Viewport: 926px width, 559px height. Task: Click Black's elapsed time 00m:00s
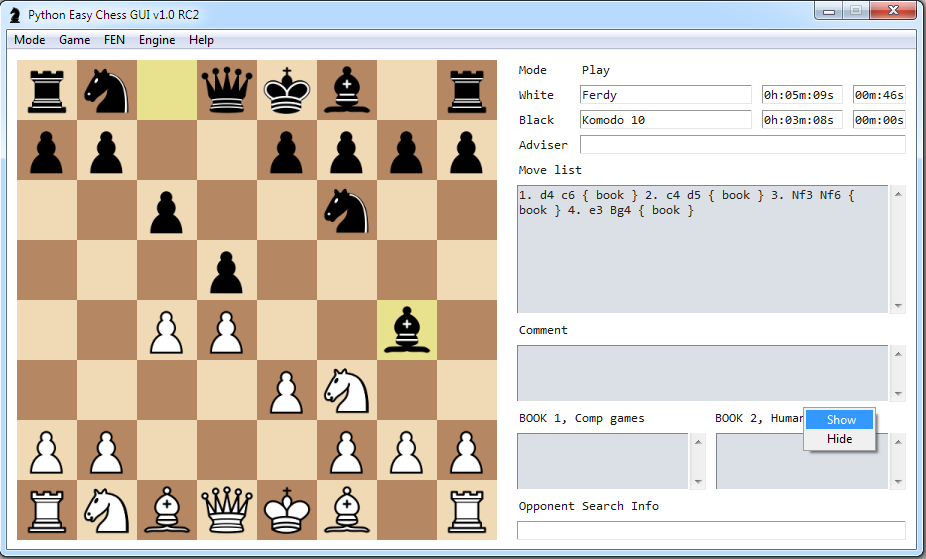(x=879, y=120)
